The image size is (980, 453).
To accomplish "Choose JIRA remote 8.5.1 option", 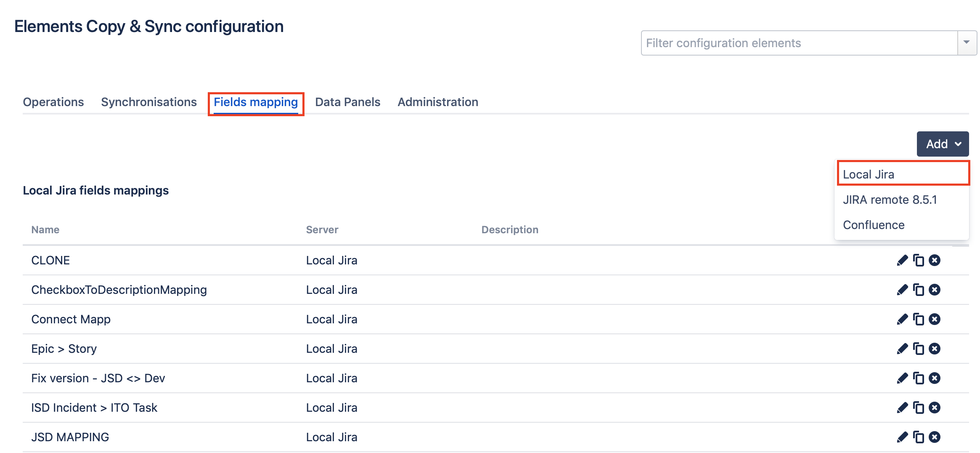I will (890, 200).
